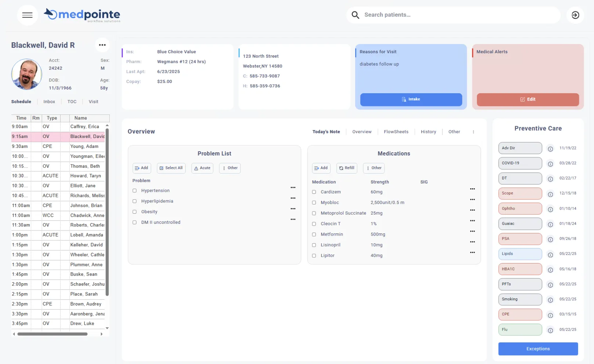594x364 pixels.
Task: Tick the DM II uncontrolled checkbox
Action: pos(135,222)
